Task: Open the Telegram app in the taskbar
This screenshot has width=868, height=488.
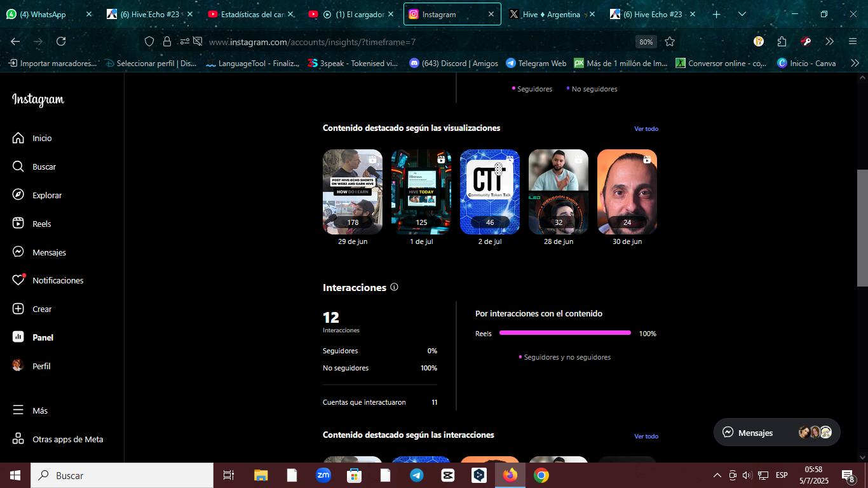Action: pyautogui.click(x=417, y=475)
